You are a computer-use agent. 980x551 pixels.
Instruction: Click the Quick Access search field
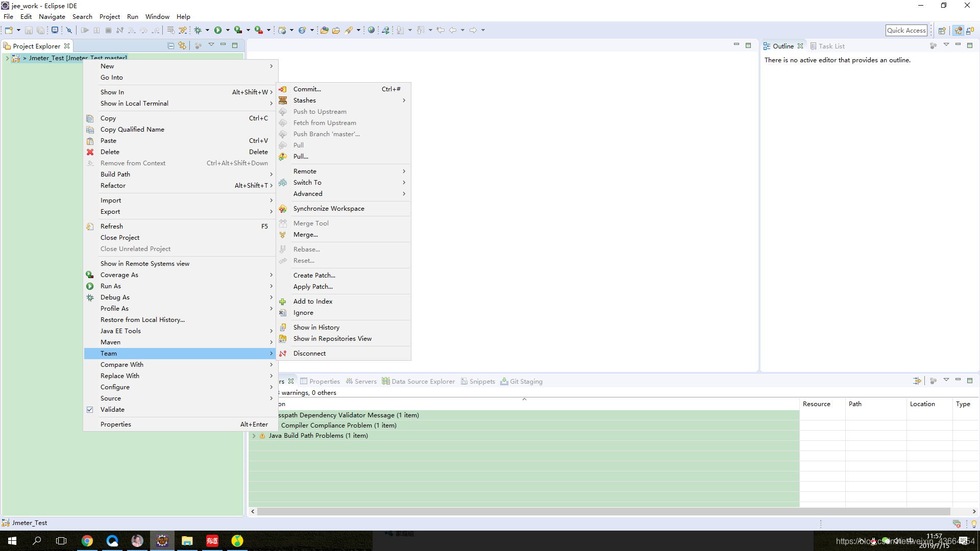tap(906, 31)
